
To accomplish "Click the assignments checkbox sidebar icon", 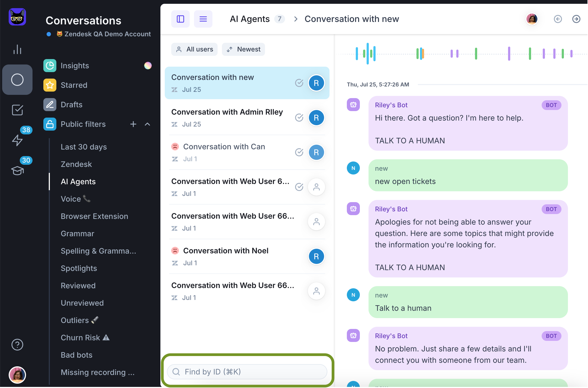I will 17,110.
